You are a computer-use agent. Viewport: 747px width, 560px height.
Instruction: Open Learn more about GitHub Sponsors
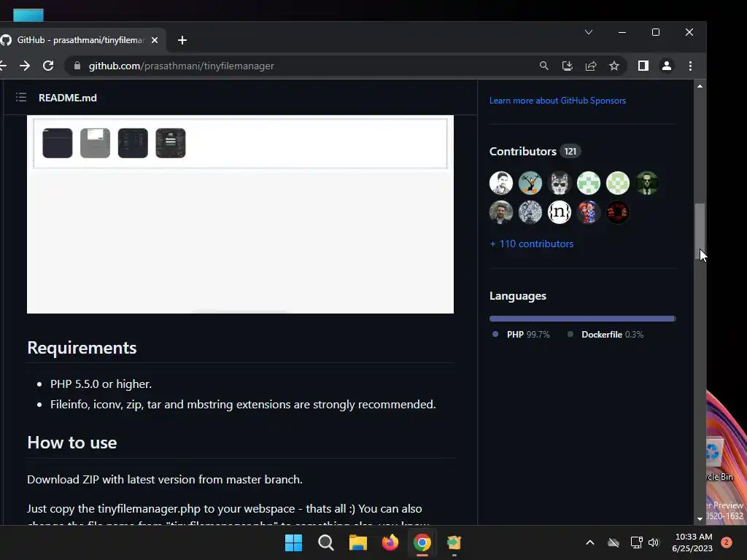coord(557,101)
